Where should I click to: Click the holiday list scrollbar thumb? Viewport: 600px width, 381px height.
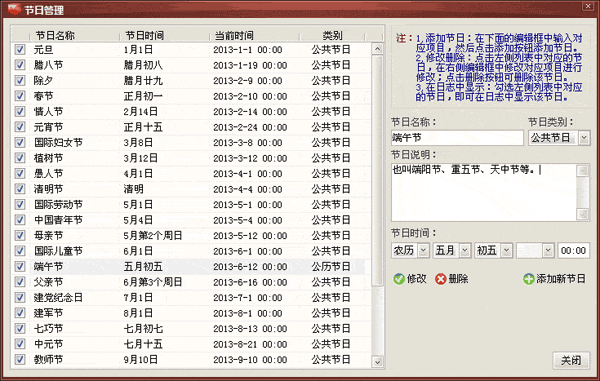pyautogui.click(x=377, y=171)
